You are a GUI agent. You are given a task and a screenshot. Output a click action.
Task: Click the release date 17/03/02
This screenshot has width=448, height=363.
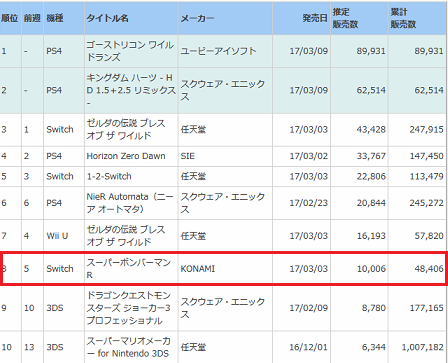click(x=309, y=156)
